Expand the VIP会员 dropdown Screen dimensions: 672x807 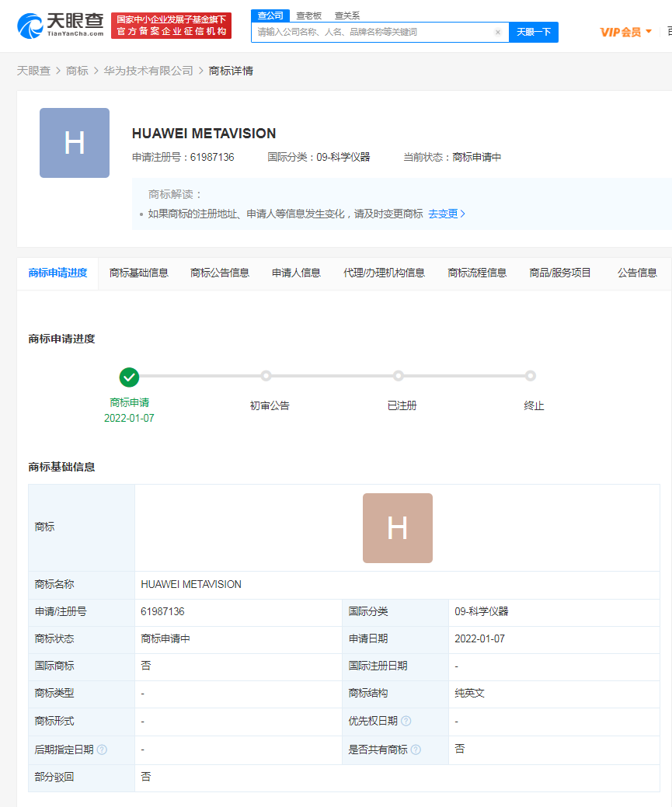(625, 32)
